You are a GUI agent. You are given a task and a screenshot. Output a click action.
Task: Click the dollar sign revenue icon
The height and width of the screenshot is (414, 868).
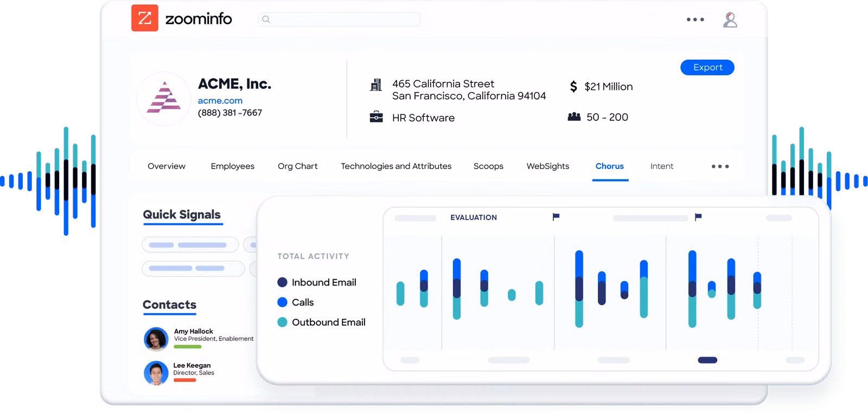(573, 87)
